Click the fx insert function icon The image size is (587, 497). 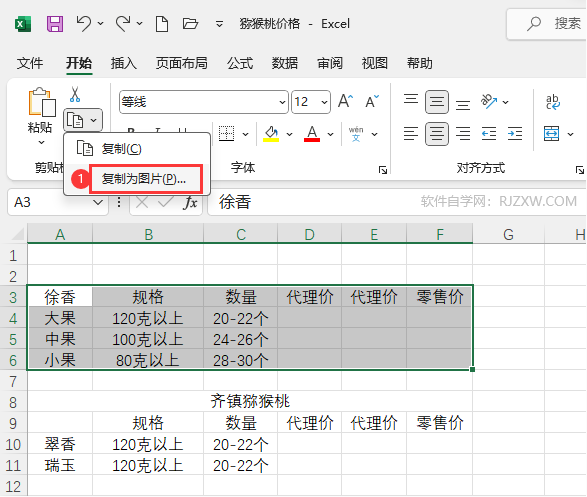point(191,202)
